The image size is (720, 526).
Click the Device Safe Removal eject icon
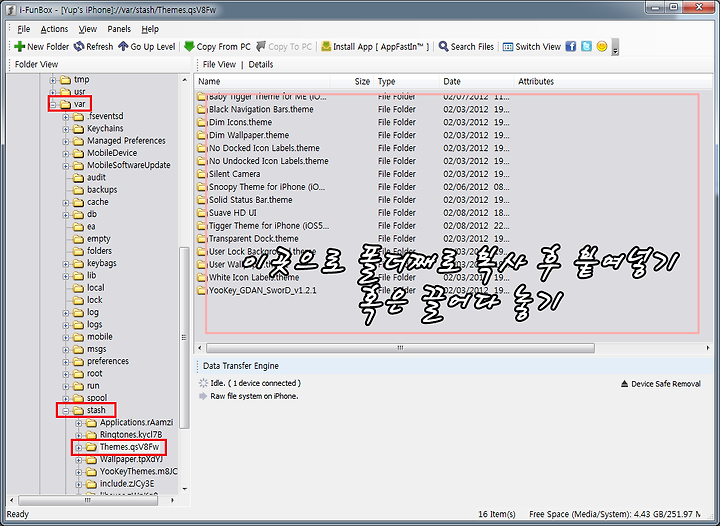click(x=624, y=384)
